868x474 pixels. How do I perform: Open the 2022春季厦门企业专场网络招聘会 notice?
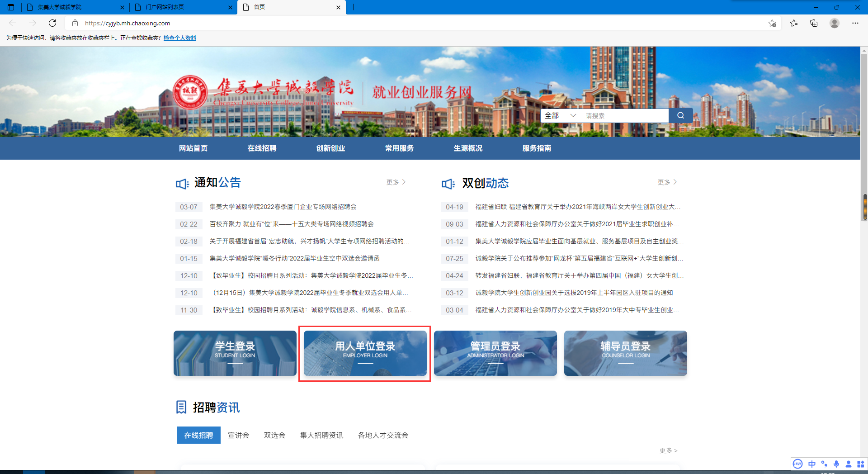(283, 207)
